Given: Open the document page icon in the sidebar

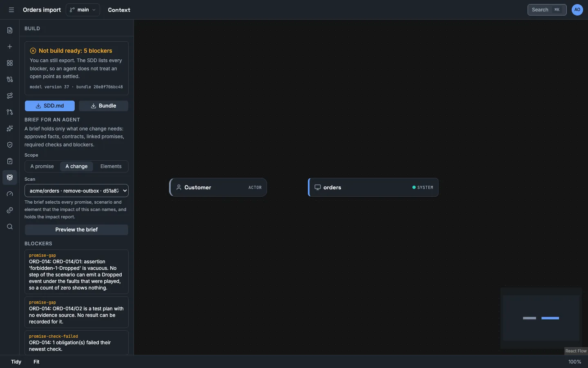Looking at the screenshot, I should tap(10, 30).
